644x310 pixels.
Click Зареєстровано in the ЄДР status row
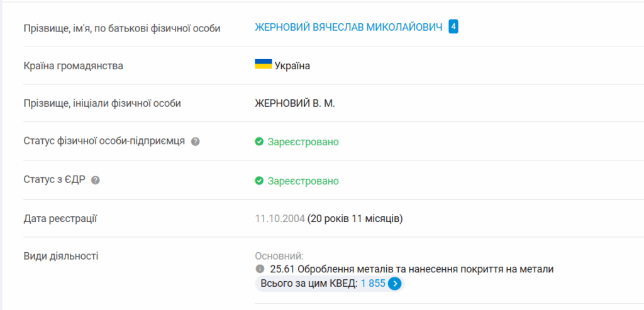point(303,181)
